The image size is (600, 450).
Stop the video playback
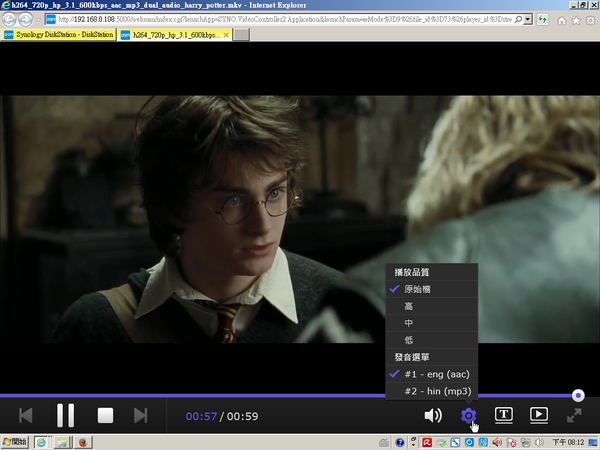point(105,415)
